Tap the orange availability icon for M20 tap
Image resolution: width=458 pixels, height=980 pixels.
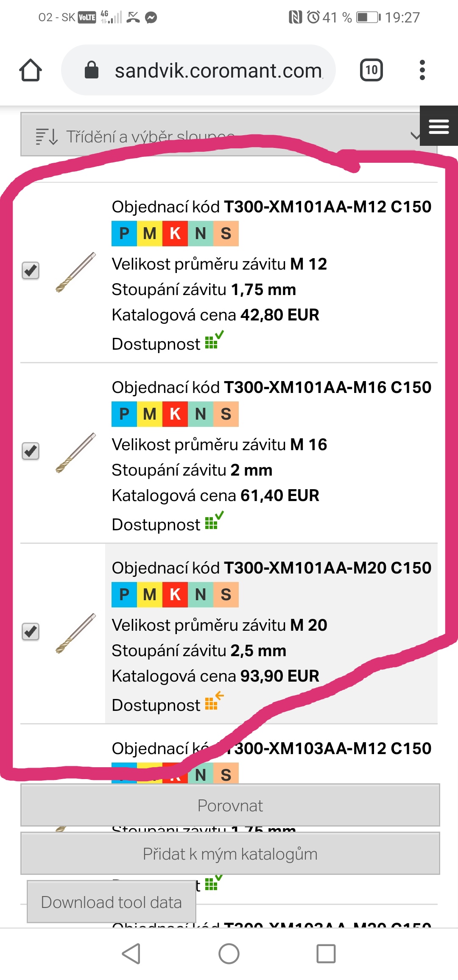pyautogui.click(x=213, y=702)
